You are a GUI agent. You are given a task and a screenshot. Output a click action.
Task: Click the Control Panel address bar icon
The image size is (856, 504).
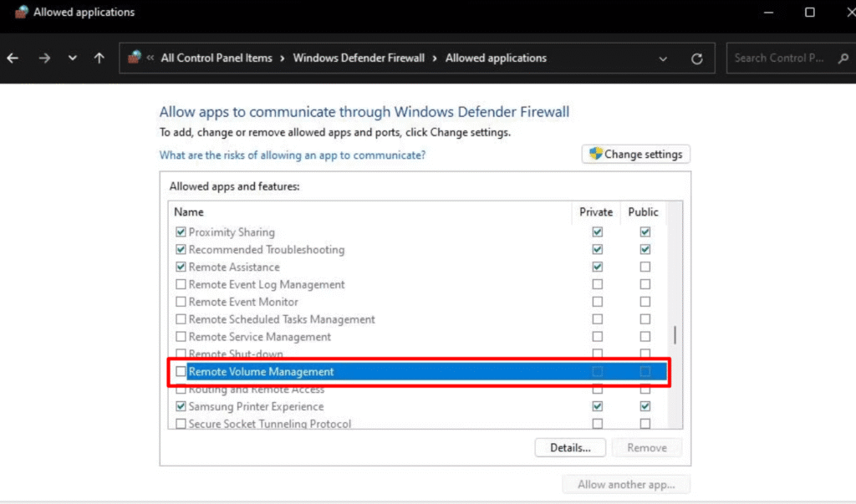(x=134, y=58)
